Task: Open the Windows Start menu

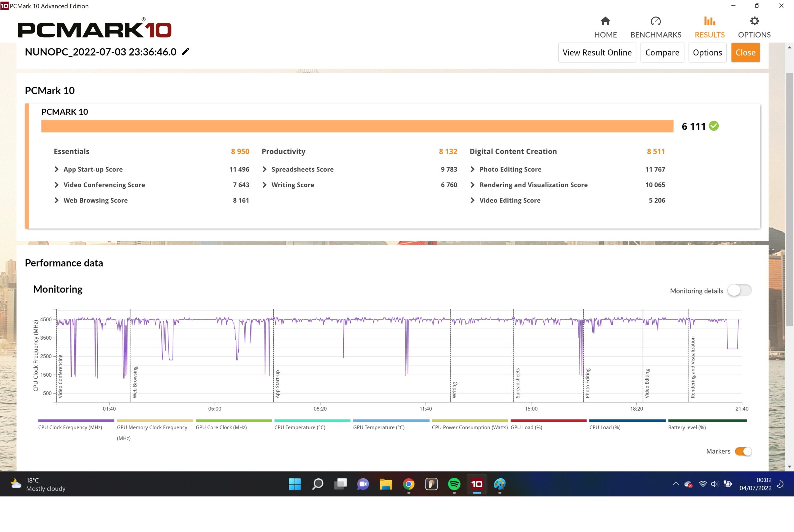Action: coord(295,484)
